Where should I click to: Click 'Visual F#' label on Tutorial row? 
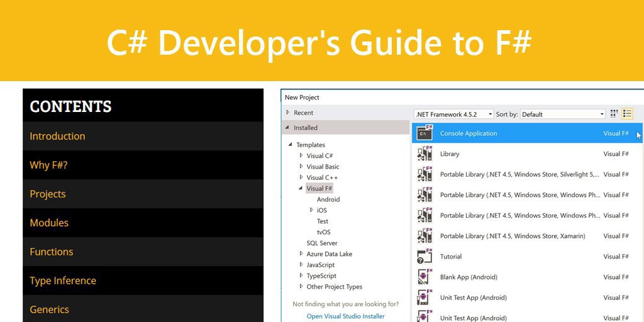616,257
